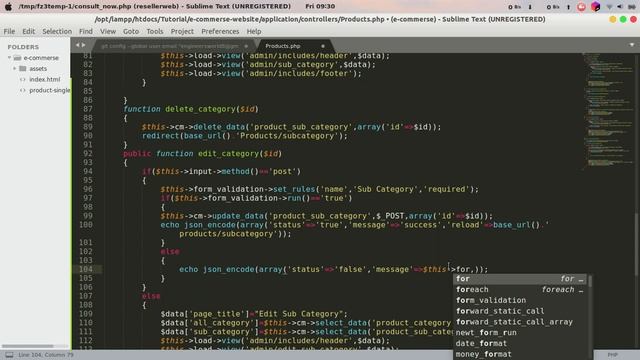Expand the assets folder arrow

(x=15, y=69)
